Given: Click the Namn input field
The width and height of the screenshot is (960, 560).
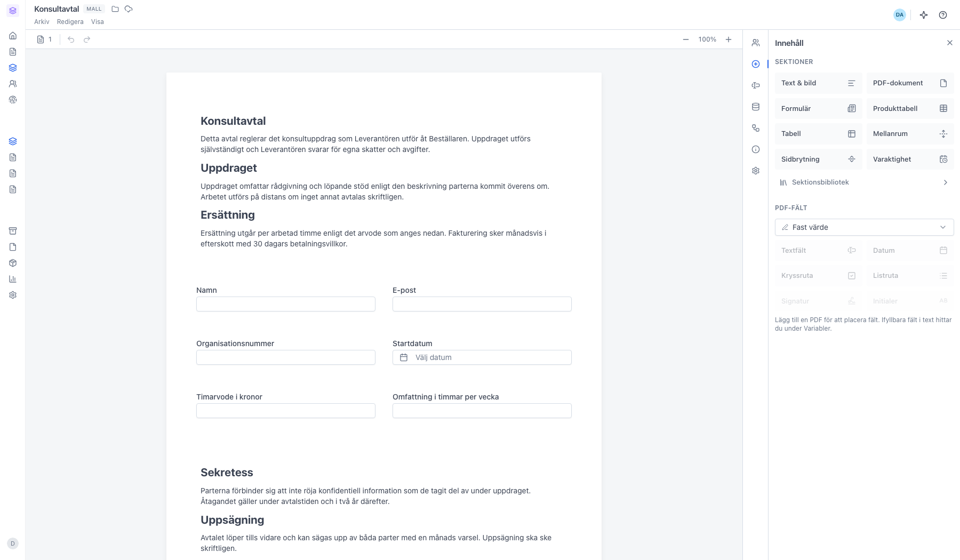Looking at the screenshot, I should click(286, 304).
